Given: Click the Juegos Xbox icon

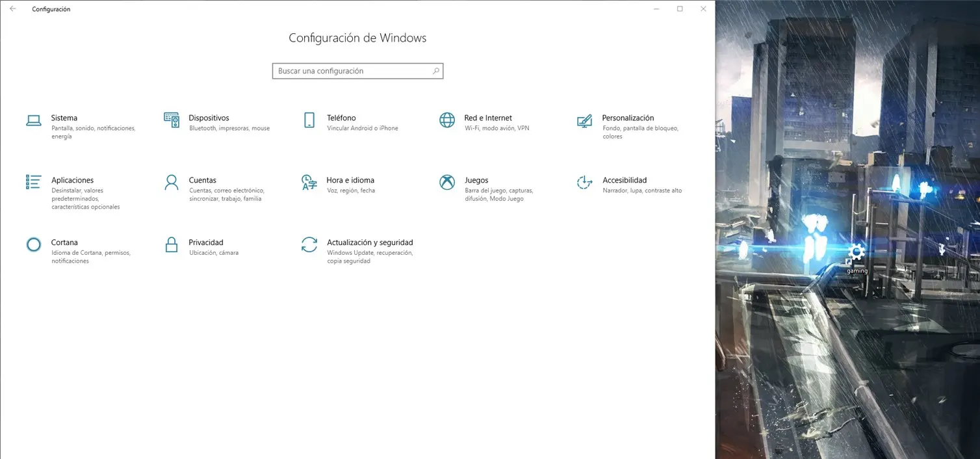Looking at the screenshot, I should (x=447, y=183).
